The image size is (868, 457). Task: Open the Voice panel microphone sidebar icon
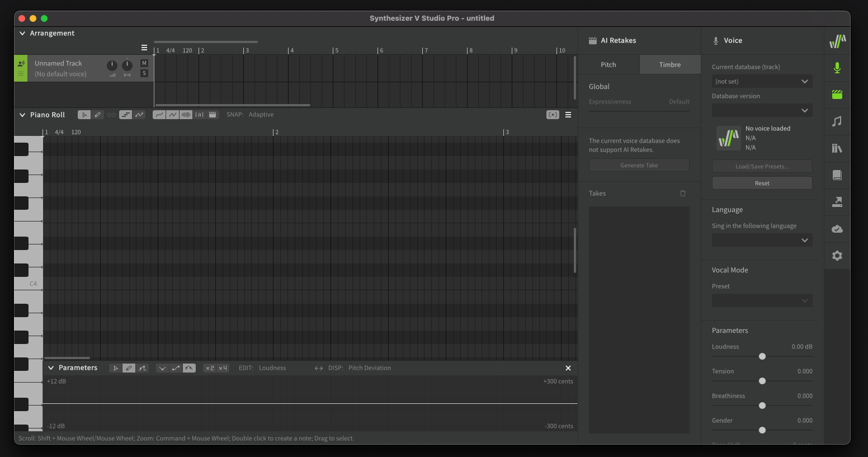(837, 68)
